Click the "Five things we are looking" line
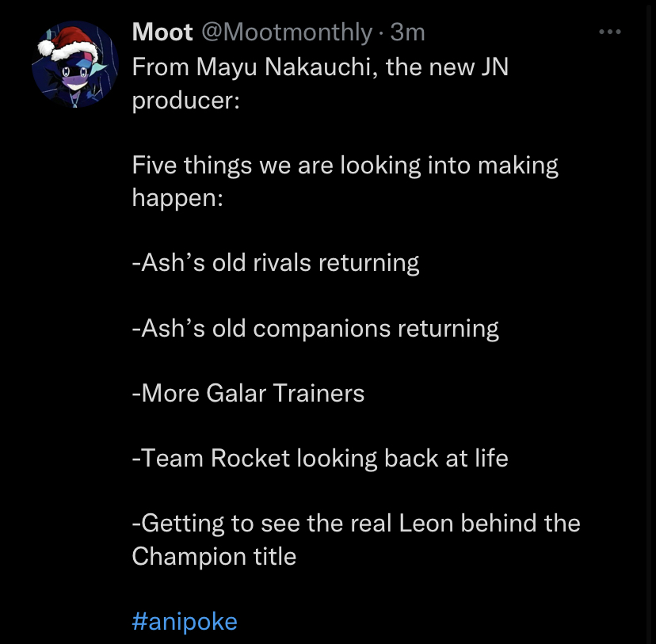This screenshot has height=644, width=656. coord(345,166)
